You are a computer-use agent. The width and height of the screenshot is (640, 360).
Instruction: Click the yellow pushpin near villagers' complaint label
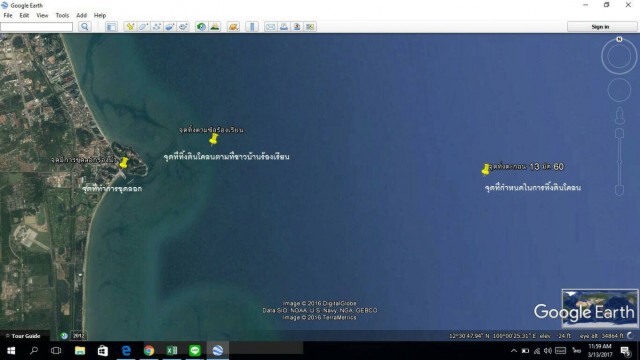pyautogui.click(x=213, y=140)
